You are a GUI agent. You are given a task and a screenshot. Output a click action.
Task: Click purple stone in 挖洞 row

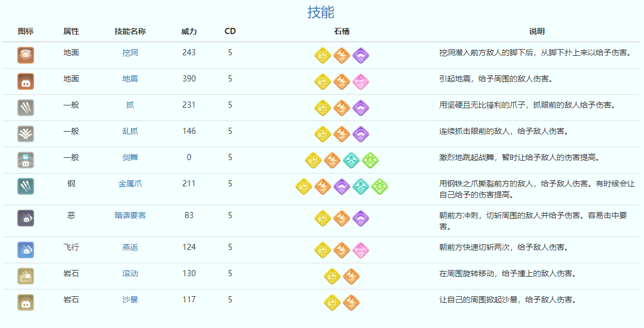coord(361,56)
